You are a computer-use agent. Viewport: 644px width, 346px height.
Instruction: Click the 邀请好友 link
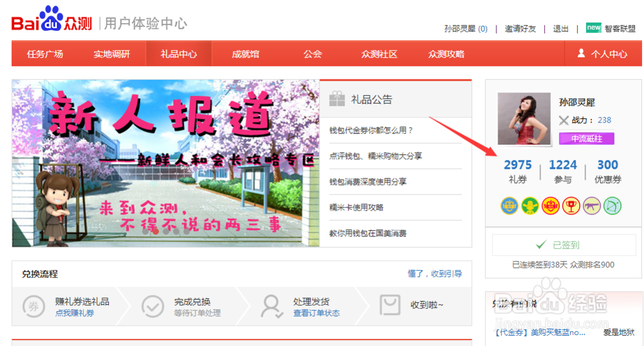tap(520, 29)
